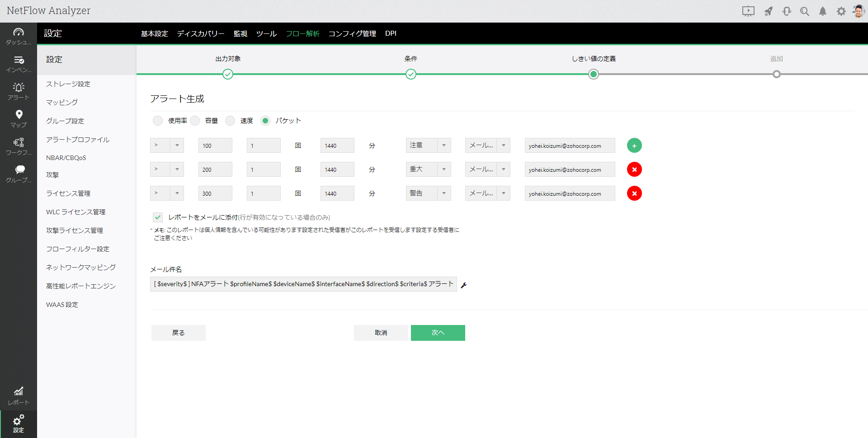Image resolution: width=868 pixels, height=438 pixels.
Task: Click the 取消 button
Action: 381,333
